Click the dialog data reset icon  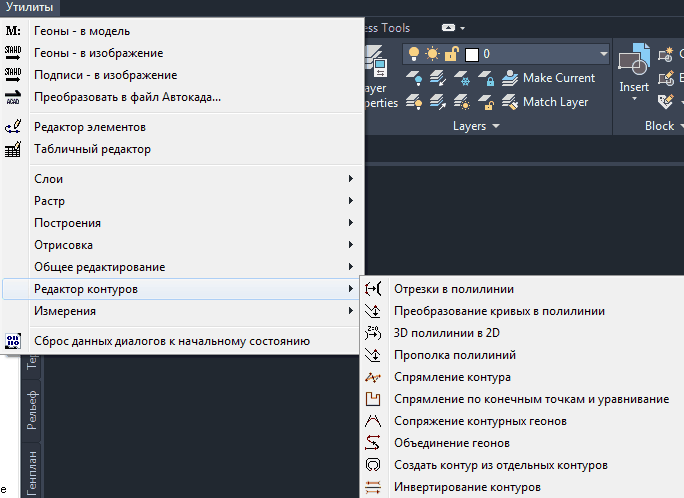13,341
